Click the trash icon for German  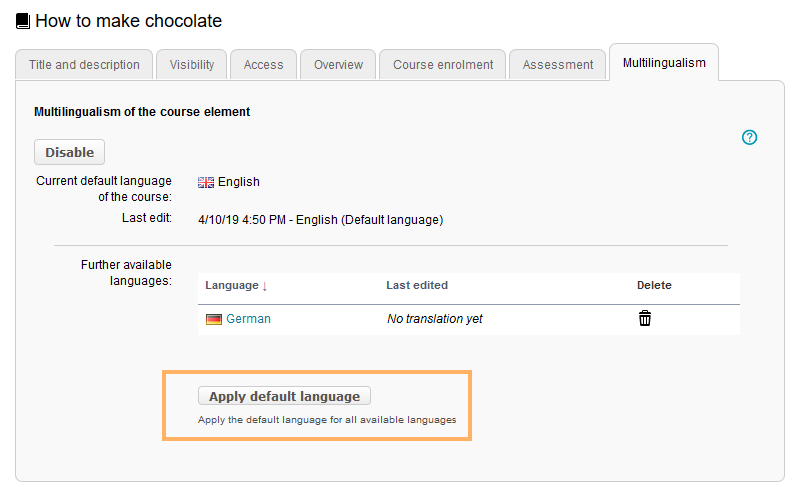click(x=645, y=319)
